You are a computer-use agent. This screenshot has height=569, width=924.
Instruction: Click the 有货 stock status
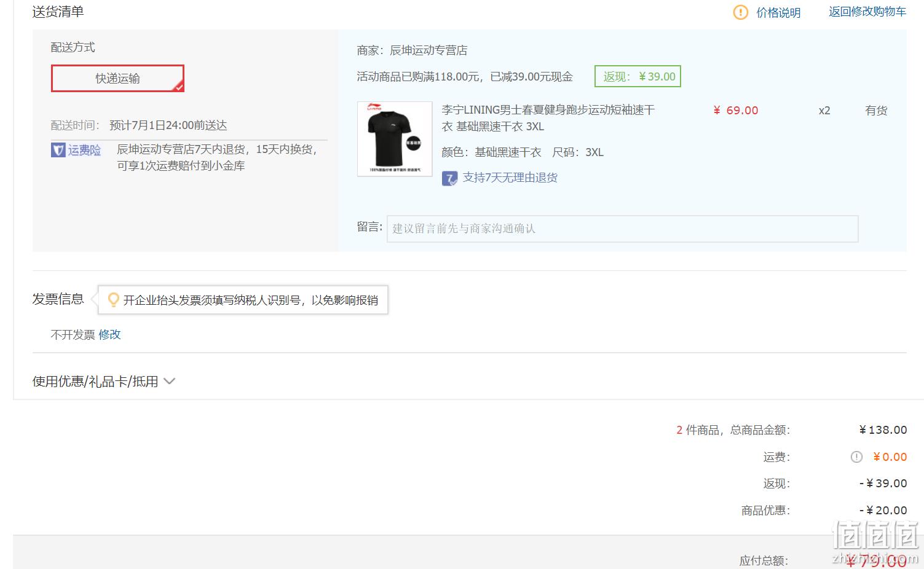876,111
